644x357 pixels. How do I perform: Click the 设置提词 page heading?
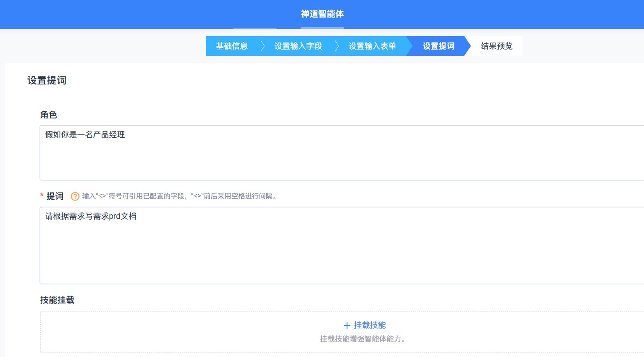pos(47,80)
